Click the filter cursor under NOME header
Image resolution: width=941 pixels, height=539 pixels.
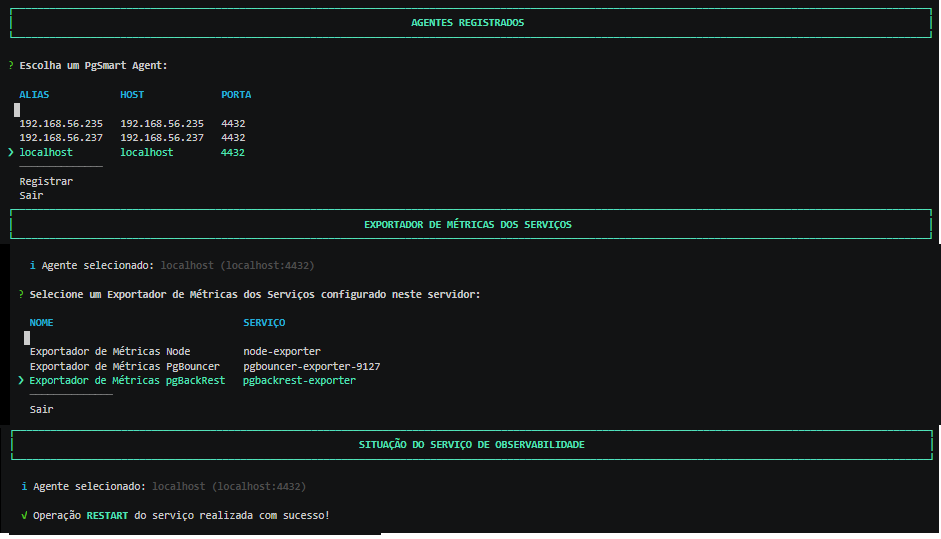coord(27,338)
